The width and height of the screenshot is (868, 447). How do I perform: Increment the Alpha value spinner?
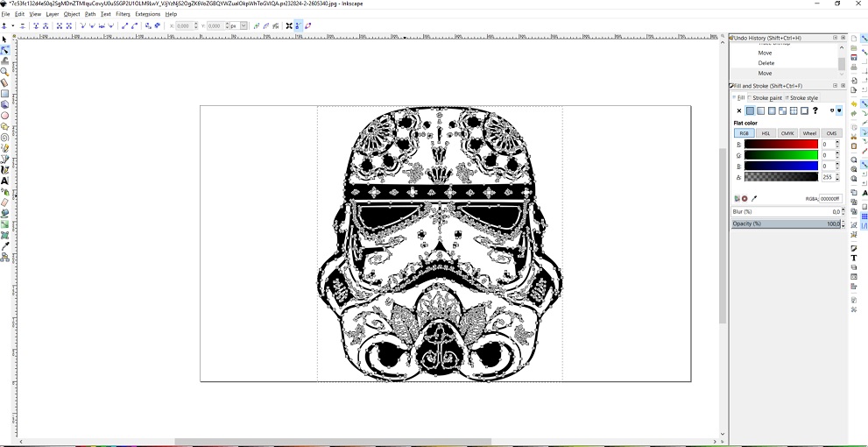point(837,175)
